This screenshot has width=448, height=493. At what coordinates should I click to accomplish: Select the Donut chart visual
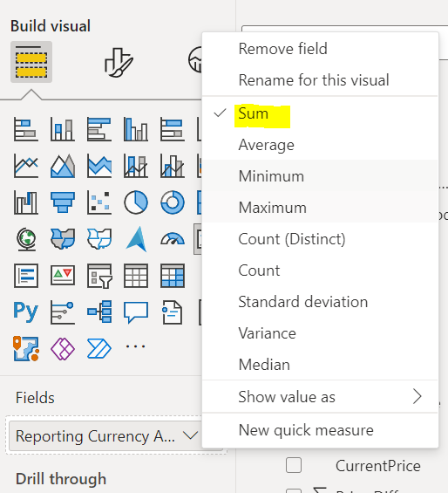coord(173,202)
